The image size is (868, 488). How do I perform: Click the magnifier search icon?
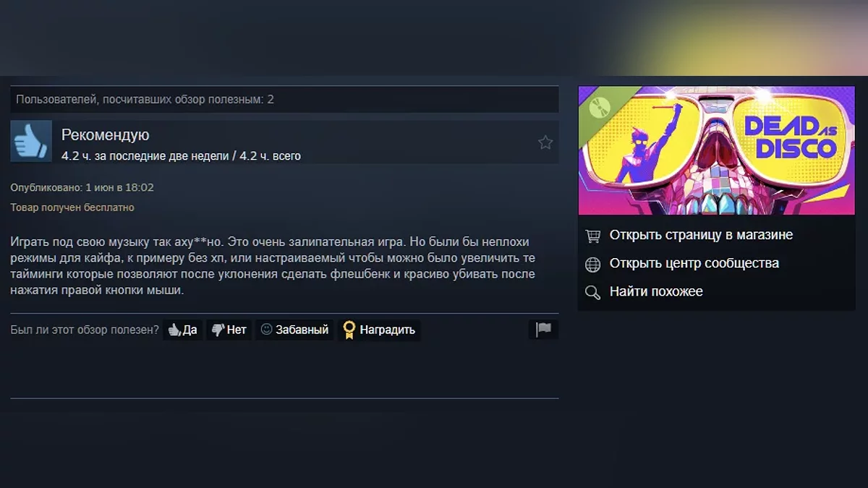(x=592, y=292)
